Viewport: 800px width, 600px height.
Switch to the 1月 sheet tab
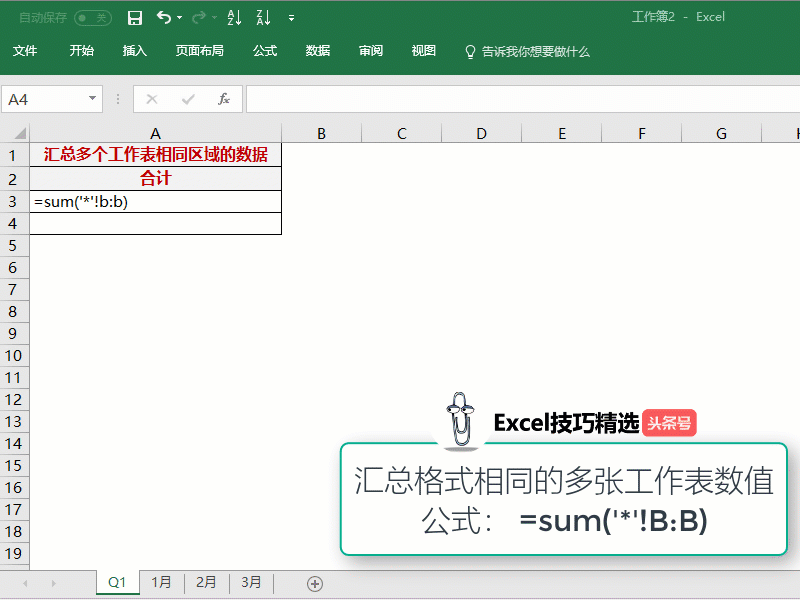pos(161,583)
